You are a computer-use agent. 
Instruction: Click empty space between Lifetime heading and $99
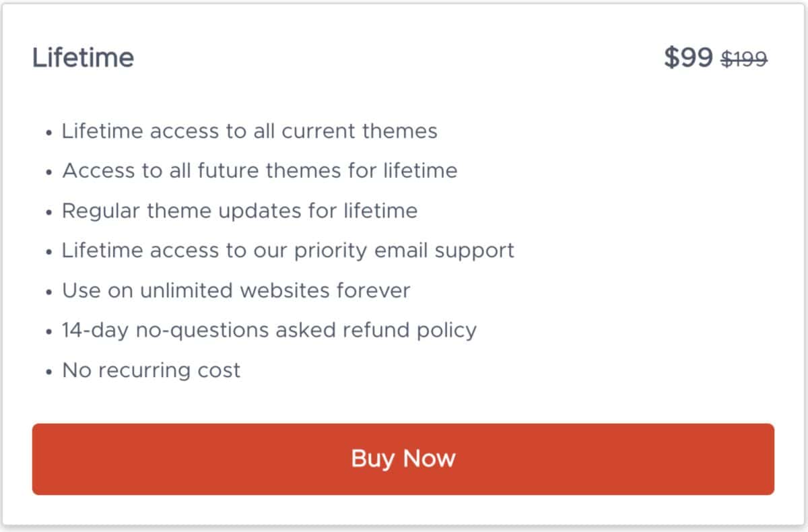click(397, 58)
